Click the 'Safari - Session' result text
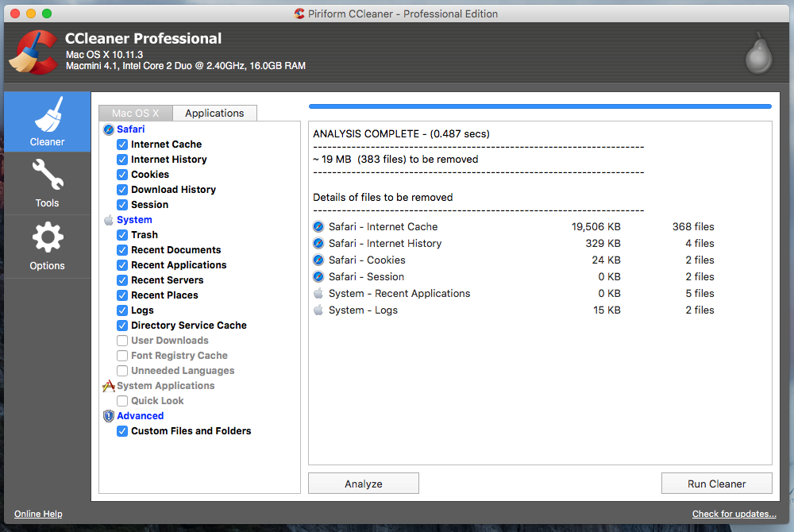Viewport: 794px width, 532px height. coord(366,277)
